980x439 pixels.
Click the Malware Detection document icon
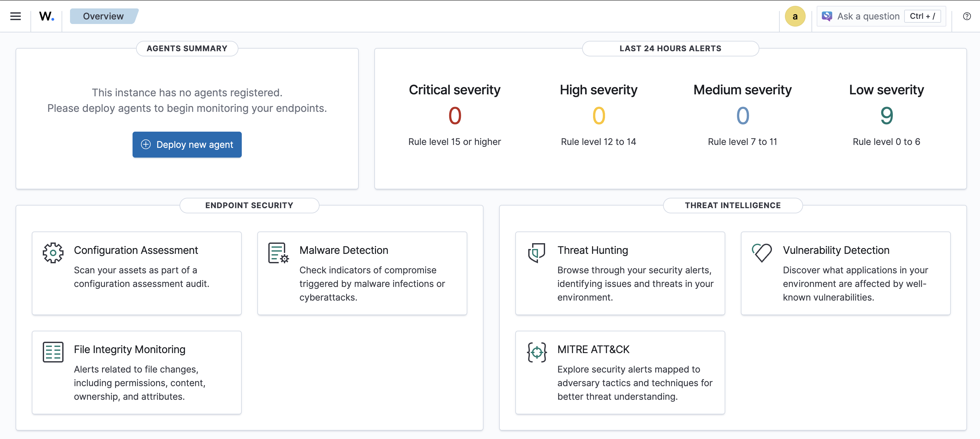click(278, 253)
